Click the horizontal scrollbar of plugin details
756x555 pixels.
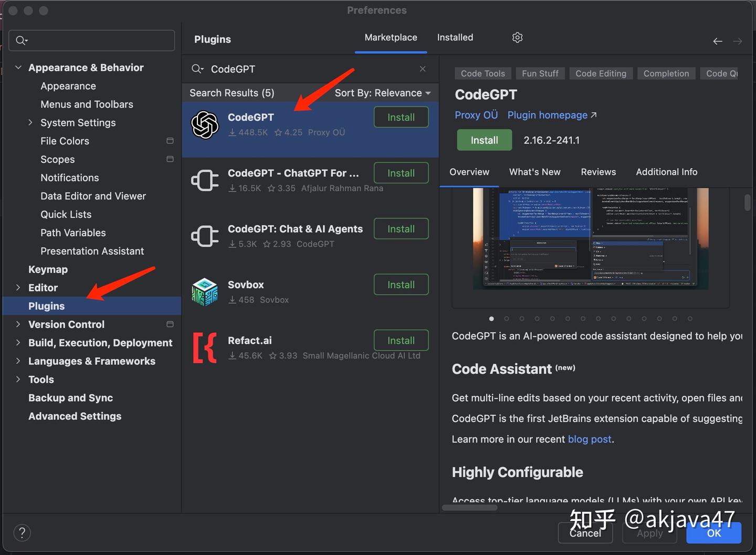click(x=470, y=507)
